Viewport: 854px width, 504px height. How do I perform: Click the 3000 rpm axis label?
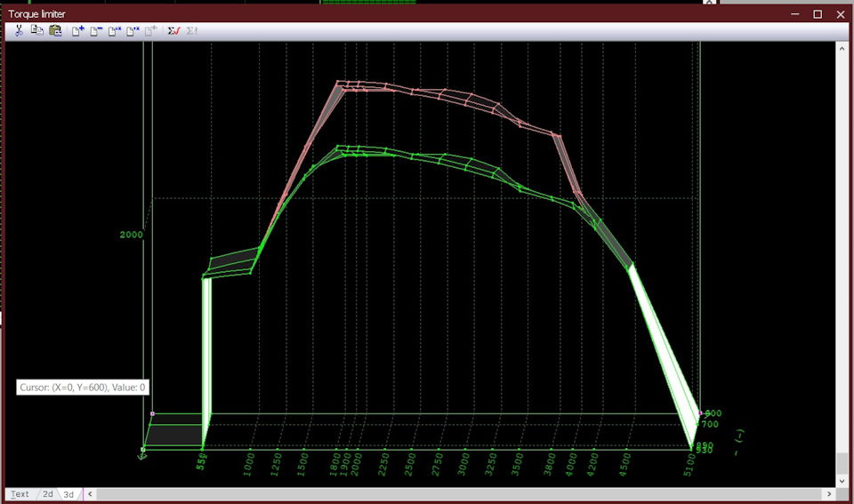pyautogui.click(x=463, y=464)
